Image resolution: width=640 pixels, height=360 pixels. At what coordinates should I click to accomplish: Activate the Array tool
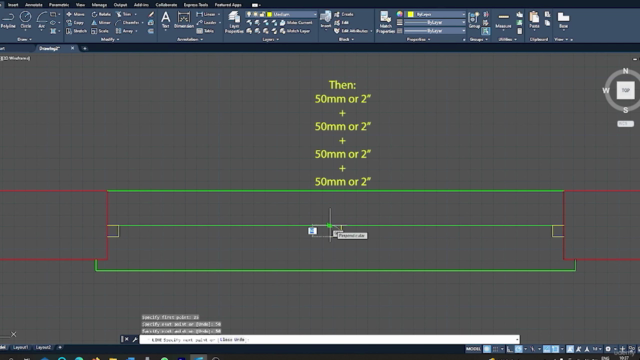pos(125,31)
